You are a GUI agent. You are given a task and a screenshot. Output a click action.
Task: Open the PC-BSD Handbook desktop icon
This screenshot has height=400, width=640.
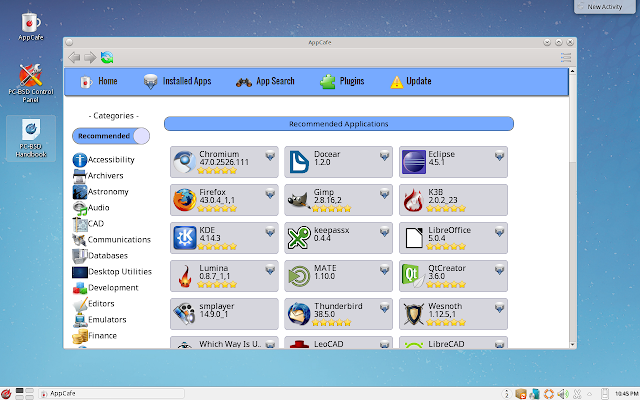point(31,138)
